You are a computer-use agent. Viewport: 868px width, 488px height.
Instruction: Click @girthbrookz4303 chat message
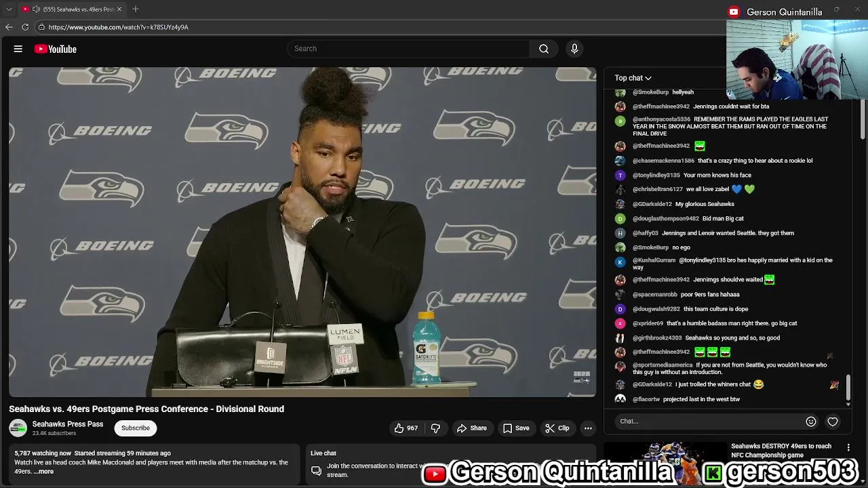coord(732,338)
